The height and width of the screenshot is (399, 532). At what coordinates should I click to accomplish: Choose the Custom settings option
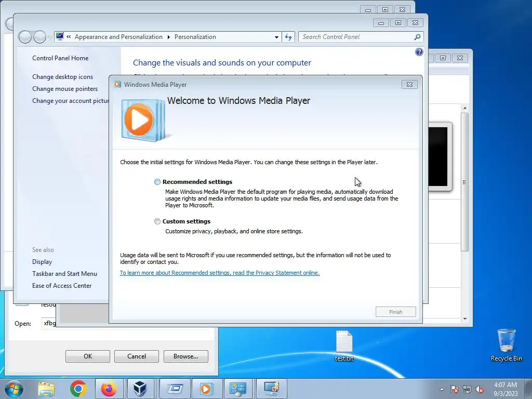(x=157, y=221)
